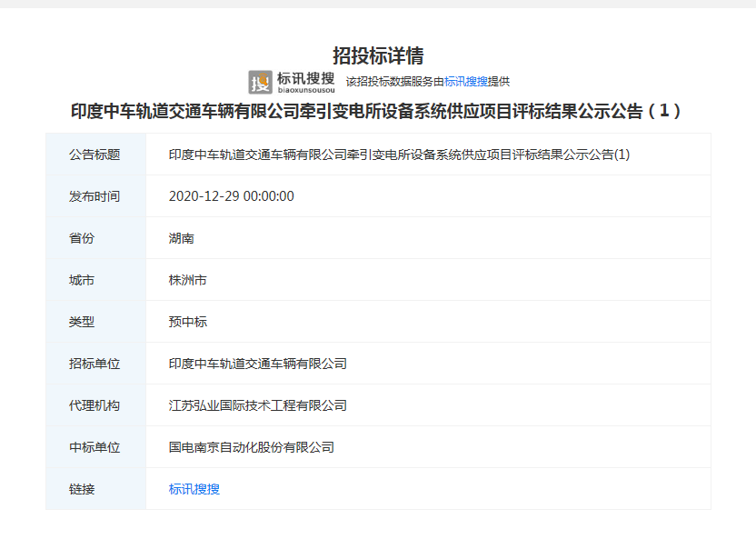The image size is (756, 539).
Task: Click the 省份 label cell
Action: (96, 237)
